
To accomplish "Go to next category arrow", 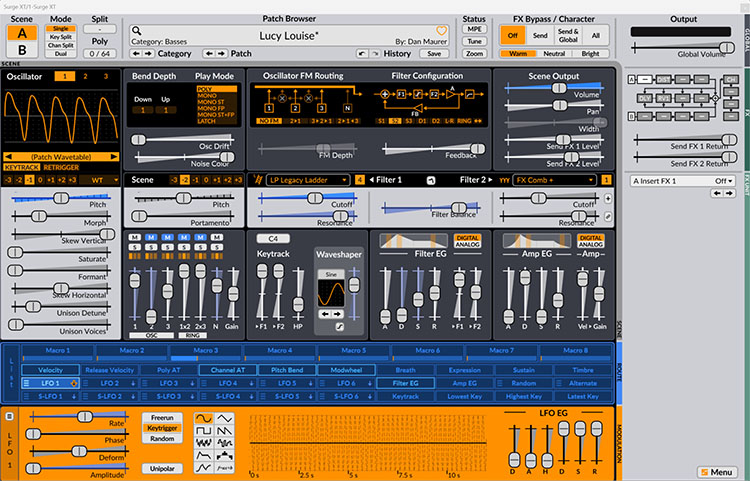I will point(148,54).
